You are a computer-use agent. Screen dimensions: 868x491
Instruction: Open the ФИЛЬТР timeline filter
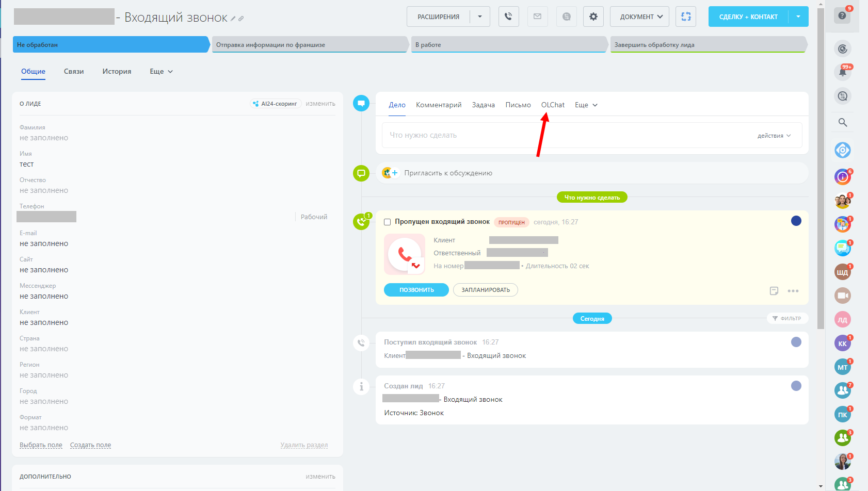[787, 318]
